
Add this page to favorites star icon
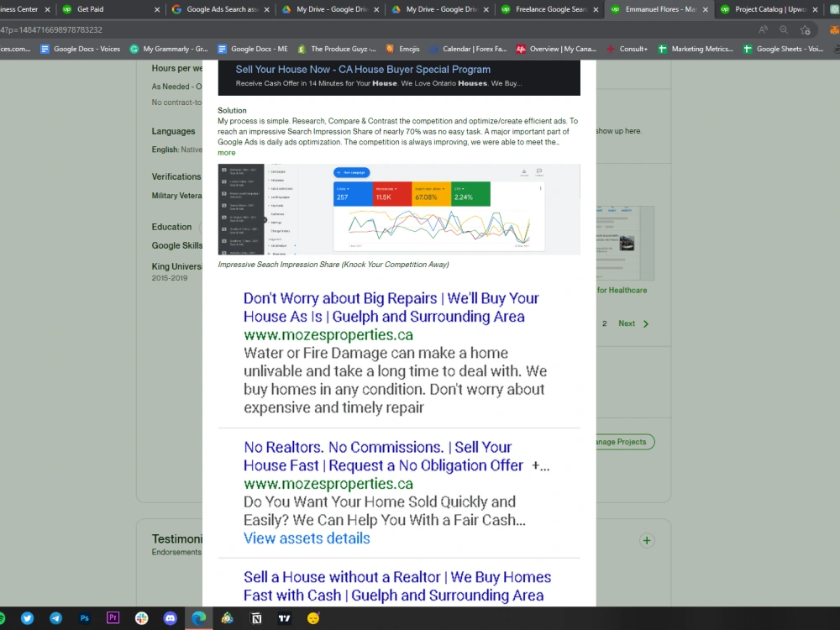tap(805, 30)
